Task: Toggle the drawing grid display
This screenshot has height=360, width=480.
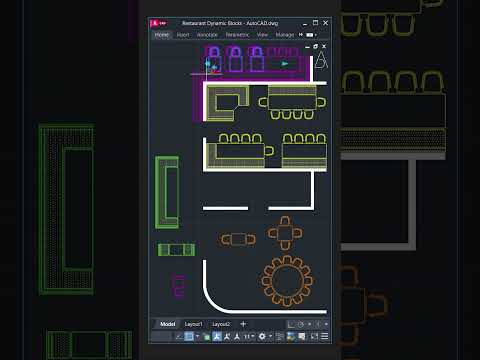Action: pos(189,336)
